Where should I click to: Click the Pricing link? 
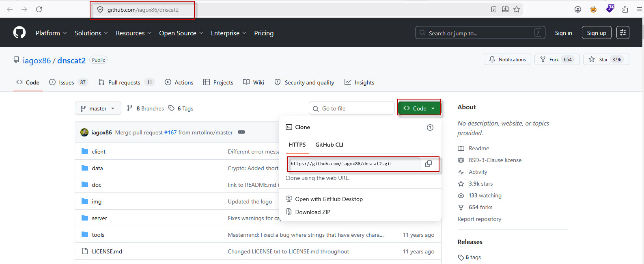click(x=264, y=33)
